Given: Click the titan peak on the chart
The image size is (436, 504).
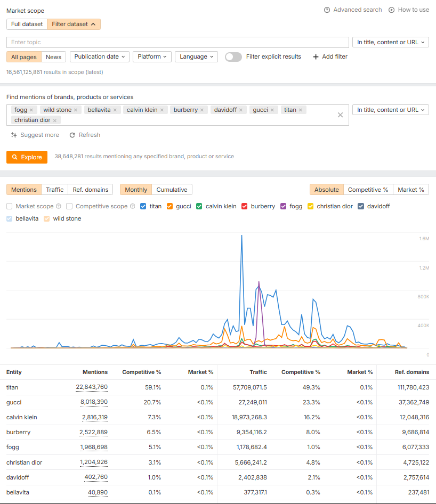Looking at the screenshot, I should click(242, 235).
